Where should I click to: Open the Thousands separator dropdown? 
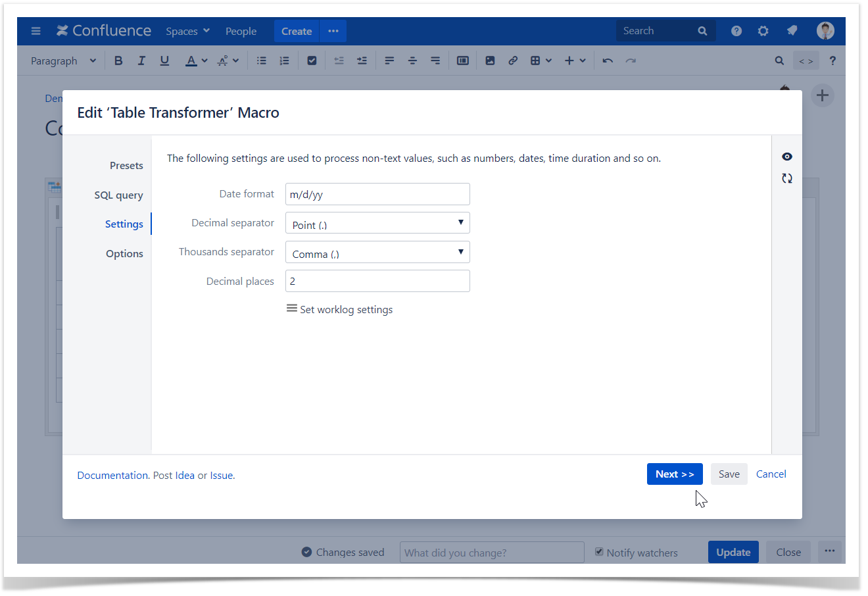pos(377,252)
